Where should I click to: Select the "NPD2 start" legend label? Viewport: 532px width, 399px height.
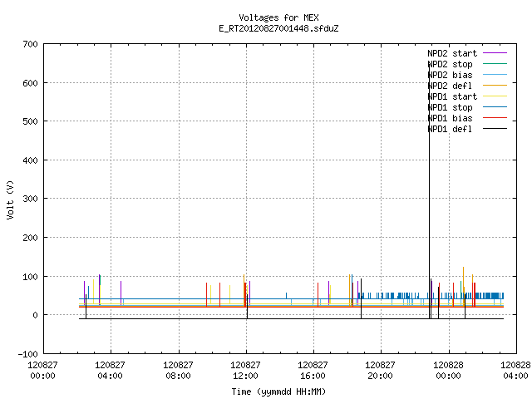(x=452, y=53)
